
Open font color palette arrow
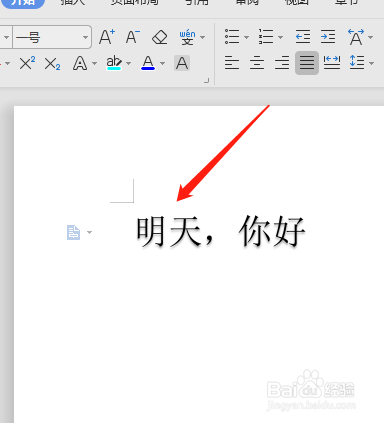point(163,63)
